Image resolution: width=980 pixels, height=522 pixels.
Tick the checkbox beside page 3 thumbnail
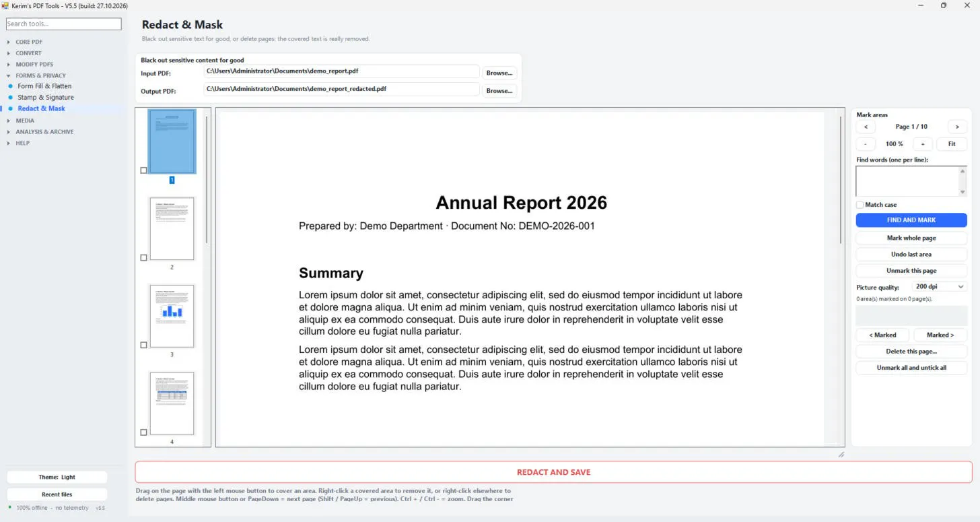pos(143,346)
